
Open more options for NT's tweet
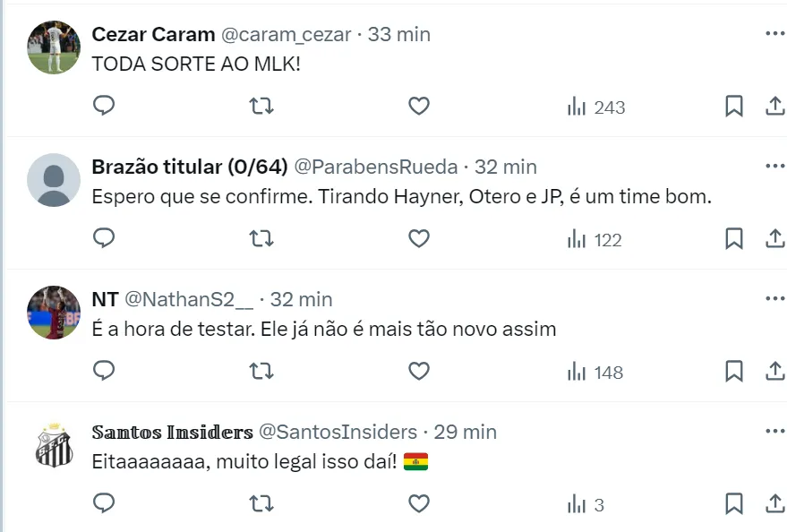(x=774, y=298)
